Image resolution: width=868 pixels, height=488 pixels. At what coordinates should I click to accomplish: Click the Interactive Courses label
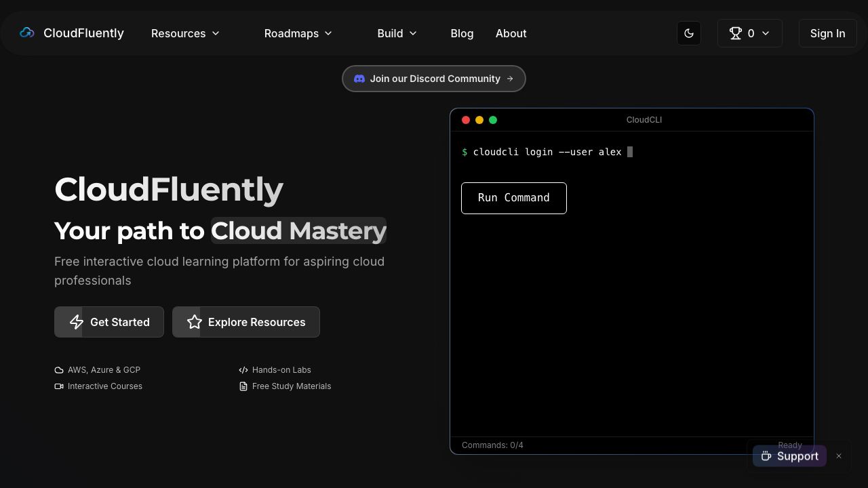pos(105,386)
